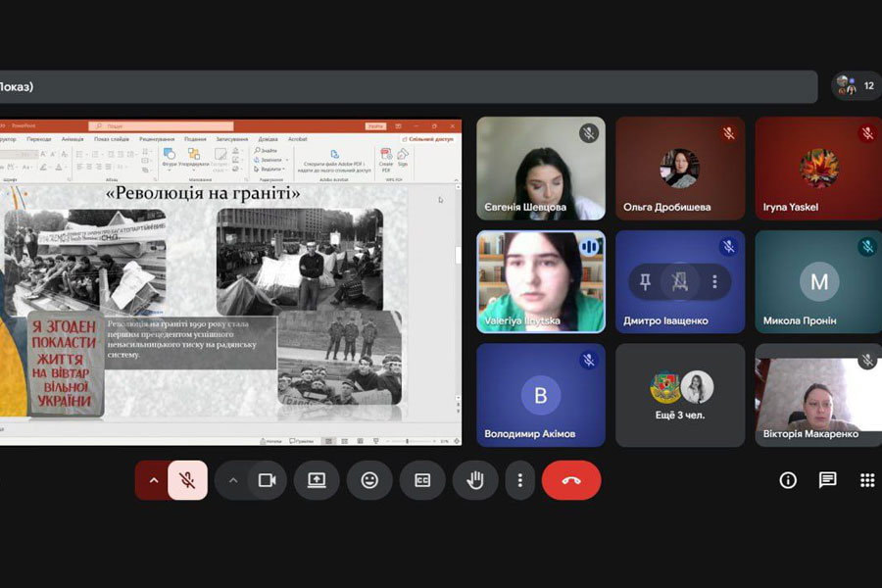
Task: Click Спільний доступ share button
Action: (427, 139)
